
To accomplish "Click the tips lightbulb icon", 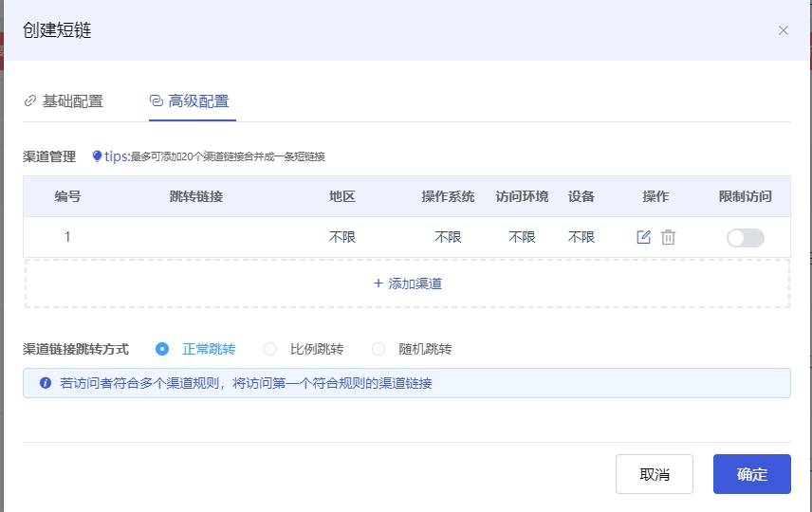I will (x=97, y=156).
